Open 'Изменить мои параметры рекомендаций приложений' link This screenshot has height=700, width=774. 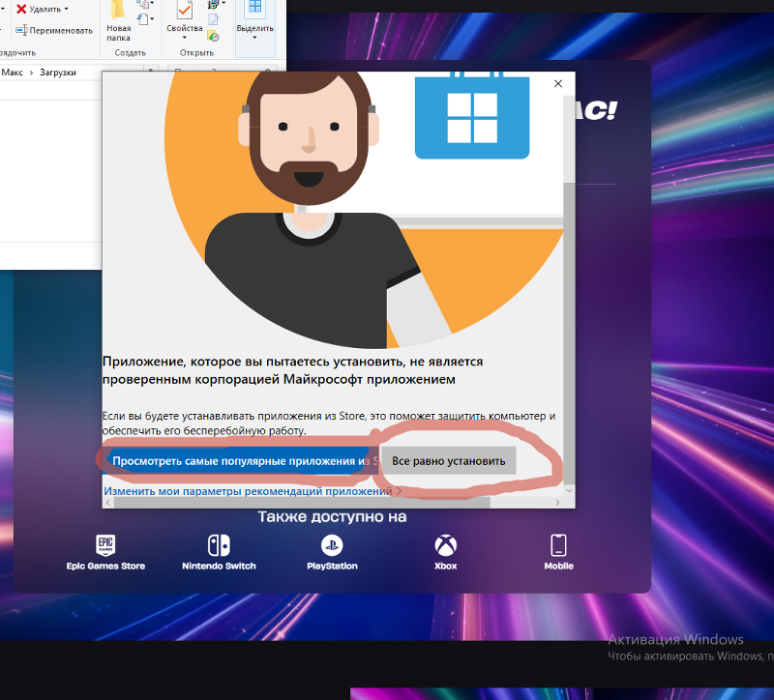[251, 491]
